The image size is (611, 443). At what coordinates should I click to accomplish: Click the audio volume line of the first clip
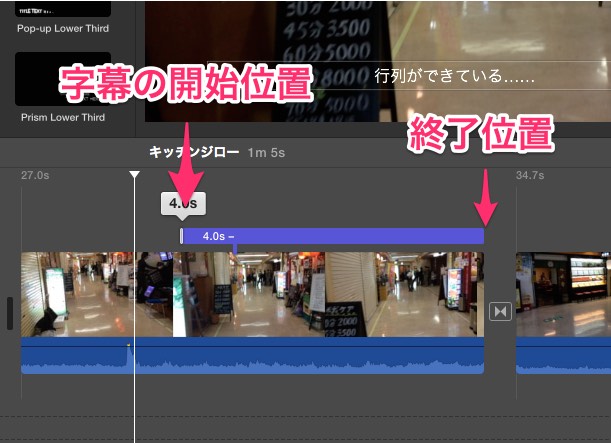(x=253, y=346)
